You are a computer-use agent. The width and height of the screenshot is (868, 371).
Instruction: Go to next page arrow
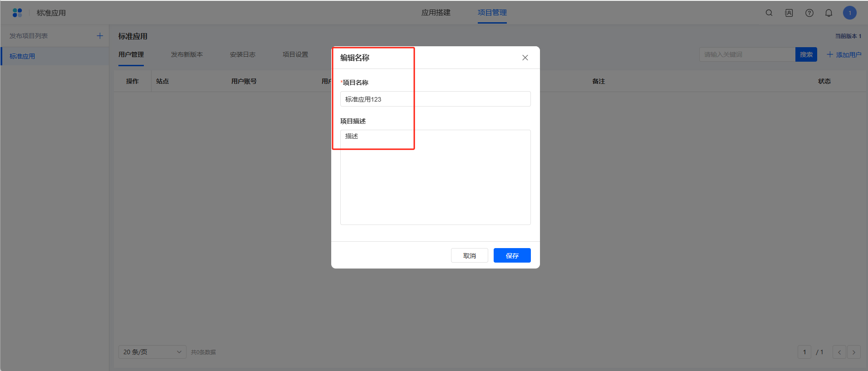[x=853, y=352]
